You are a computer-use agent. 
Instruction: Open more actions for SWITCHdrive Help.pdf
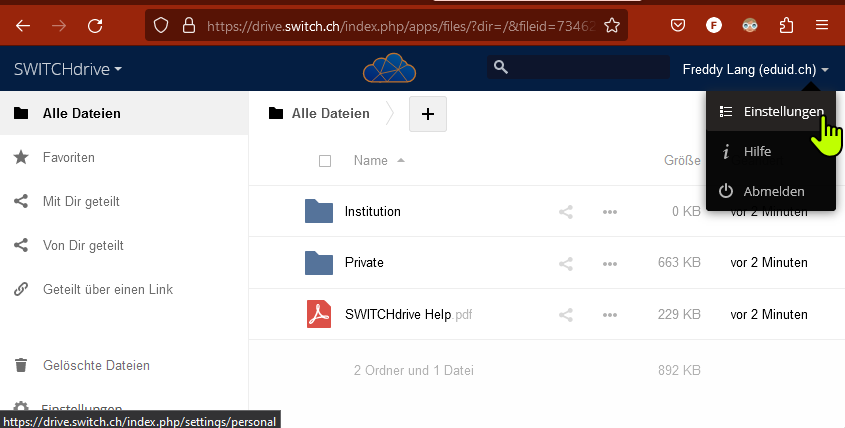[x=610, y=315]
